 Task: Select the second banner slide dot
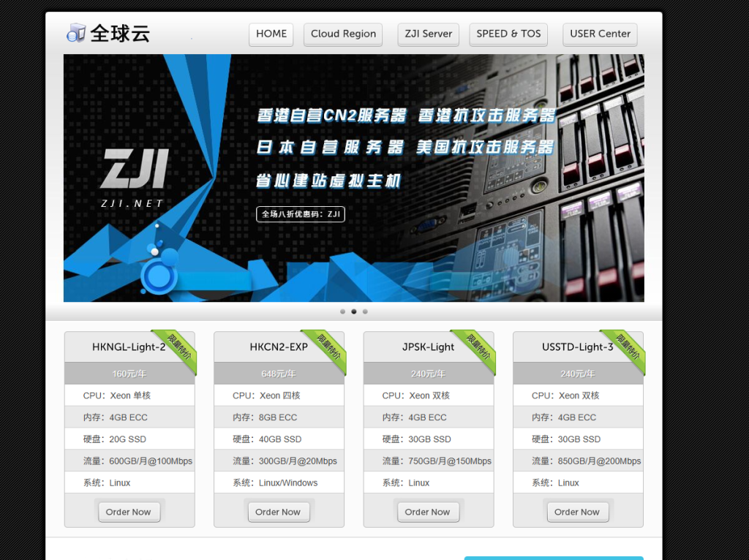(354, 311)
